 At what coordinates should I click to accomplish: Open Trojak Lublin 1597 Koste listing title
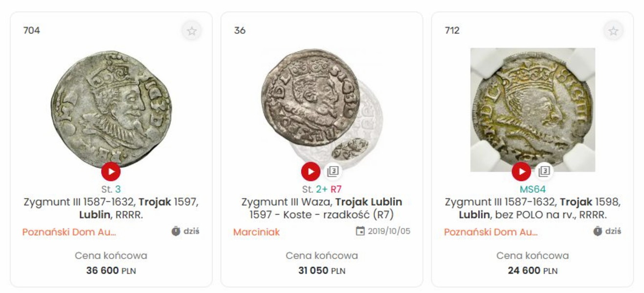(321, 208)
